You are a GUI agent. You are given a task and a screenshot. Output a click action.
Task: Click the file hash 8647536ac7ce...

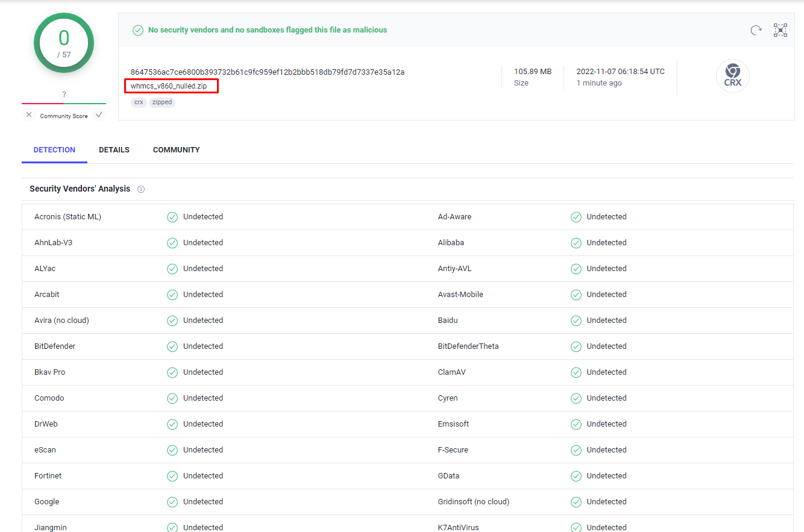click(x=268, y=72)
